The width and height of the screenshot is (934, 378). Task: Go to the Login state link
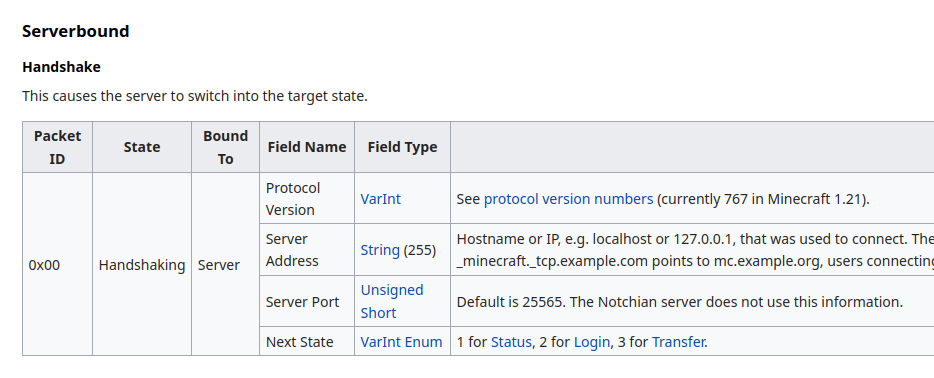click(591, 342)
